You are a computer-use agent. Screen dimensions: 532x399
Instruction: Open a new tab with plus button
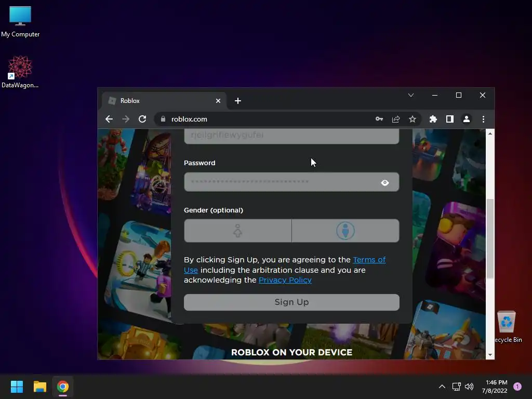tap(238, 101)
